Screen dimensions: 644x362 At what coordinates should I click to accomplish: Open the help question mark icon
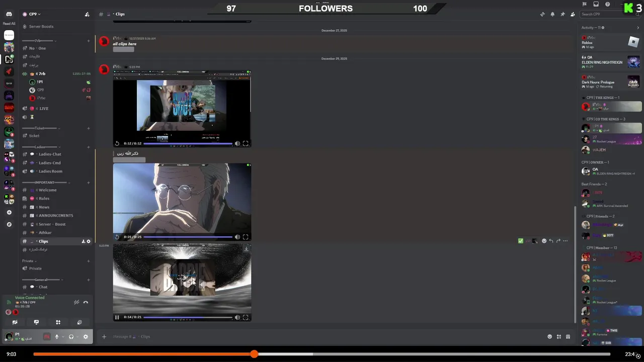point(607,4)
